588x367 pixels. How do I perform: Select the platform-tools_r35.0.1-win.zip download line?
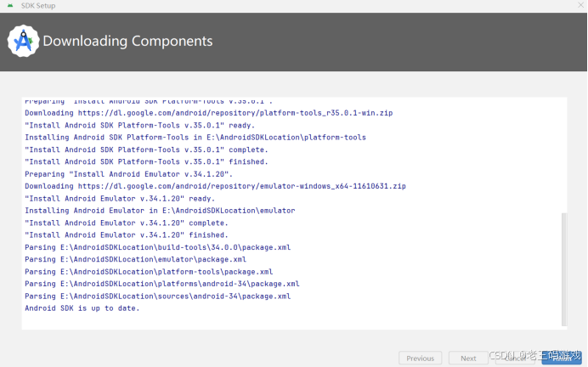point(208,113)
